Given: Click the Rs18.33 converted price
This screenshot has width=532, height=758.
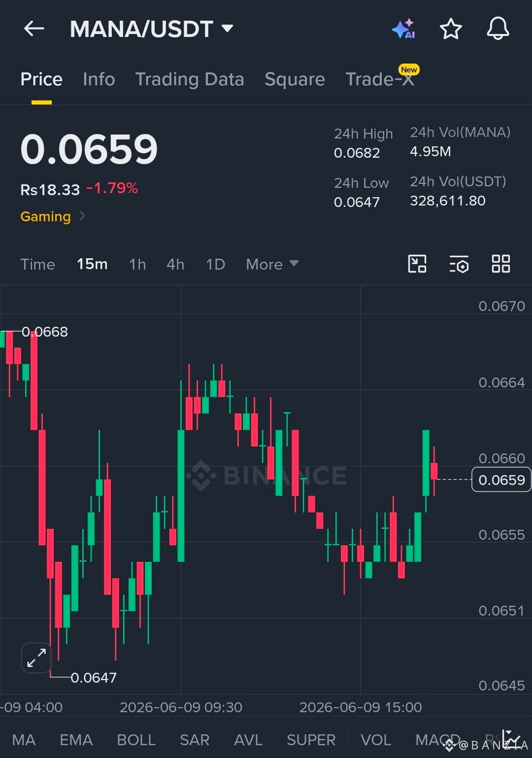Looking at the screenshot, I should point(50,190).
